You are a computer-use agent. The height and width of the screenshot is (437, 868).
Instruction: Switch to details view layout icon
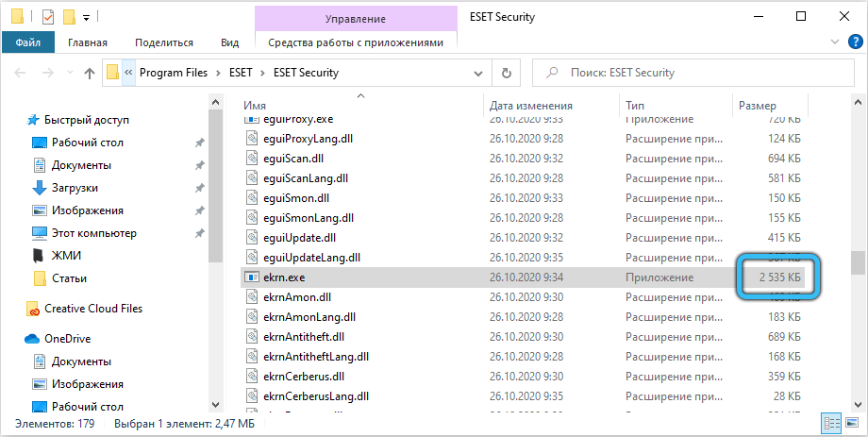831,424
